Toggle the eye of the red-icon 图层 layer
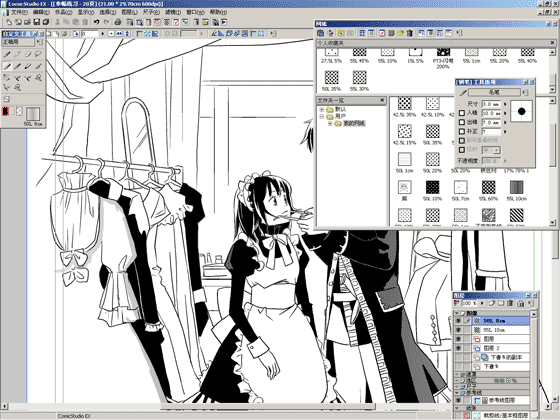The height and width of the screenshot is (420, 560). pos(458,339)
